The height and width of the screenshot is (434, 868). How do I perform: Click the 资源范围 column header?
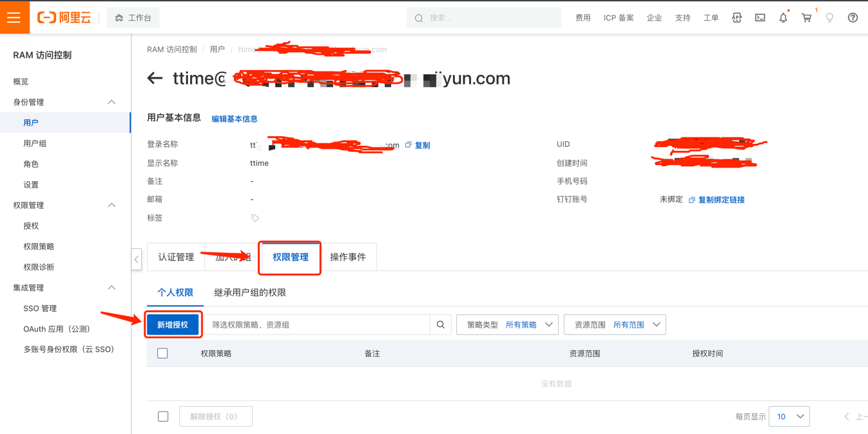(584, 353)
